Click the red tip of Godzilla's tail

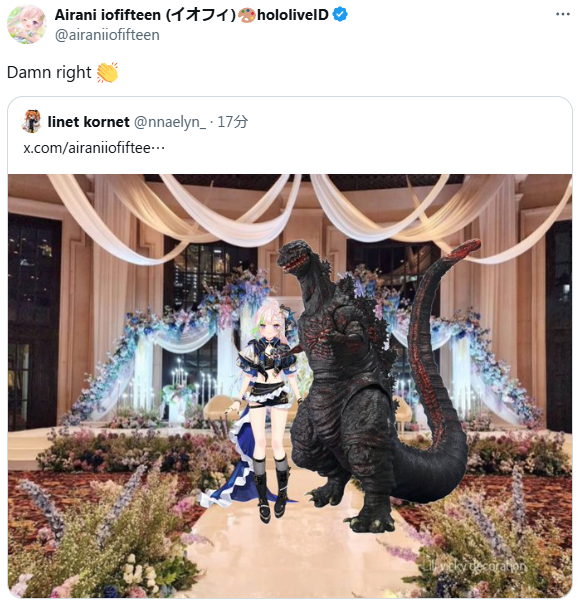click(x=464, y=248)
